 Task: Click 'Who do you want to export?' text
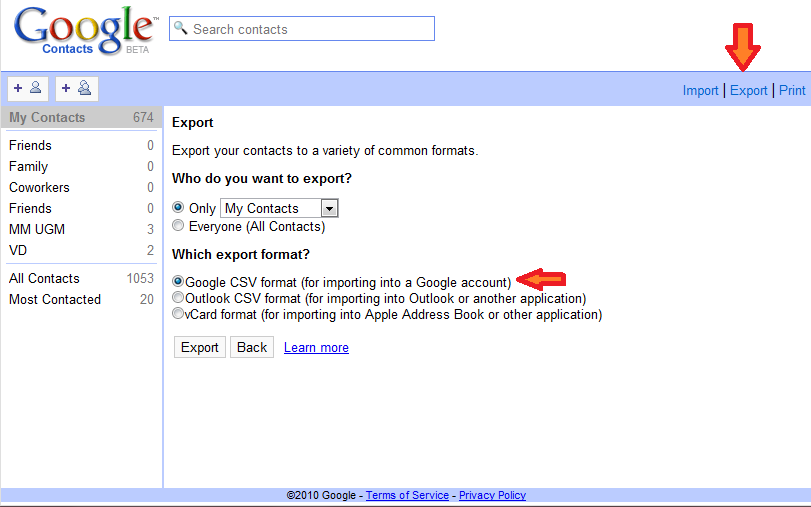262,179
